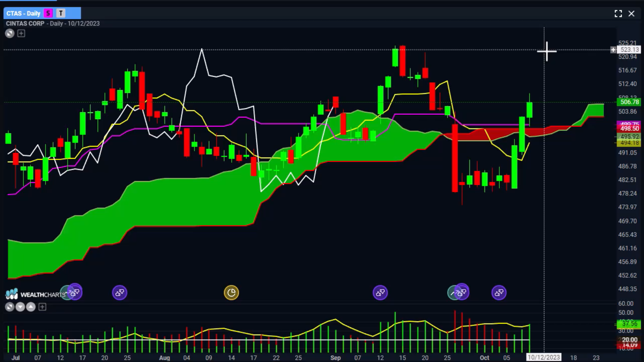Click the Sep label on date axis
Screen dimensions: 644x362
[335, 358]
